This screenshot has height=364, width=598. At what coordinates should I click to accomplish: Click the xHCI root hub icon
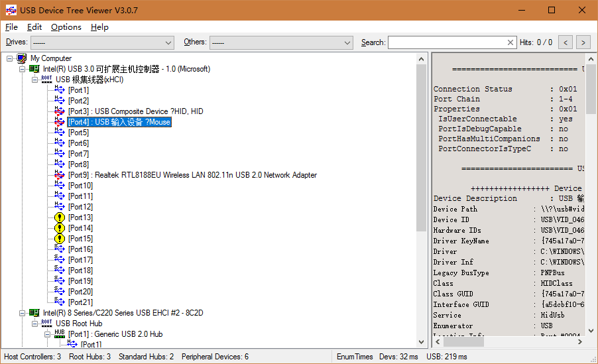click(46, 80)
